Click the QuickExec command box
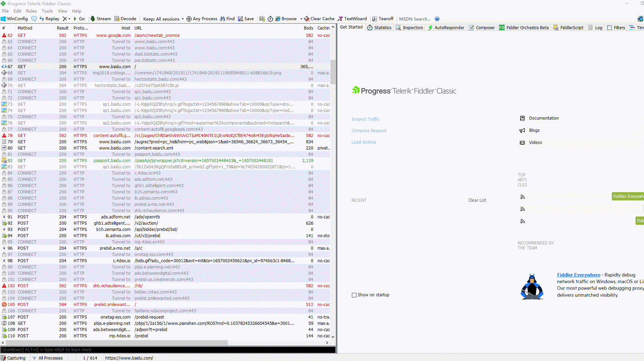The height and width of the screenshot is (361, 644). [x=168, y=350]
